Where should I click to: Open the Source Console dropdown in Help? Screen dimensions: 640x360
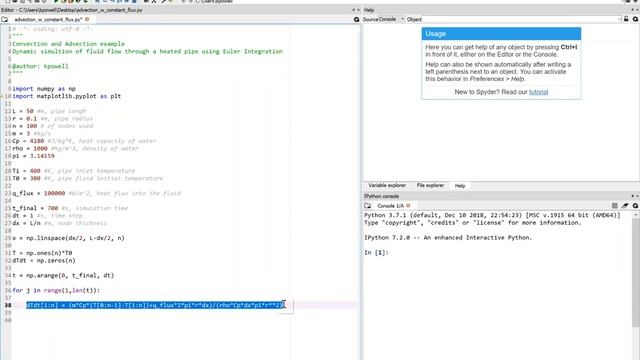pyautogui.click(x=391, y=19)
